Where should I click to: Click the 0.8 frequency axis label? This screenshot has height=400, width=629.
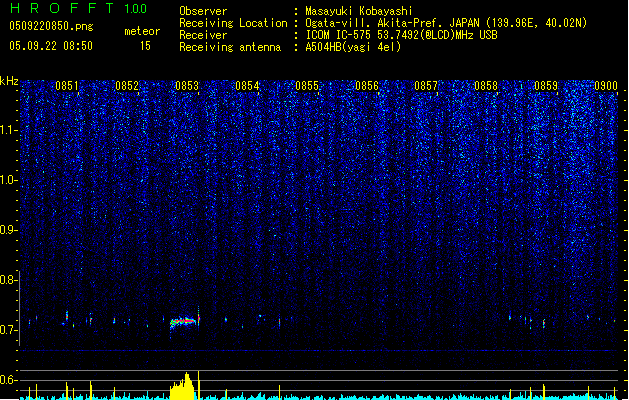[8, 280]
